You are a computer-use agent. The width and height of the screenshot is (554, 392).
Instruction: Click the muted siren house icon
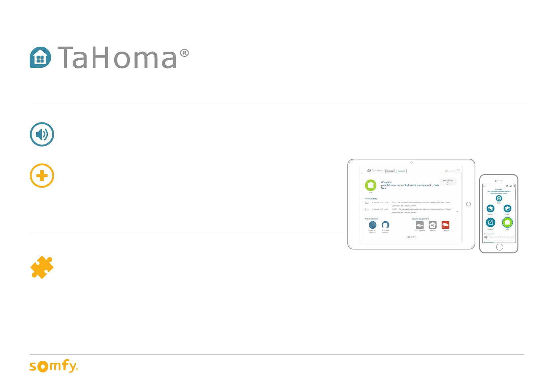[x=433, y=225]
